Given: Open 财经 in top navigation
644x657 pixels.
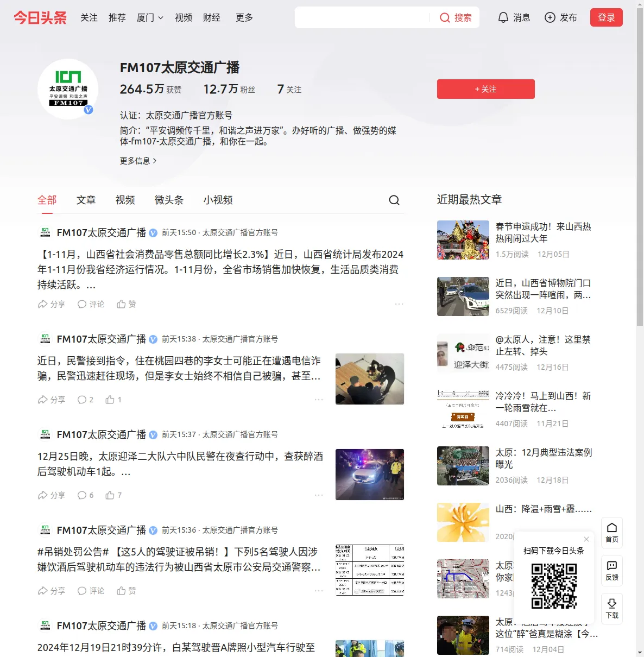Looking at the screenshot, I should 212,18.
